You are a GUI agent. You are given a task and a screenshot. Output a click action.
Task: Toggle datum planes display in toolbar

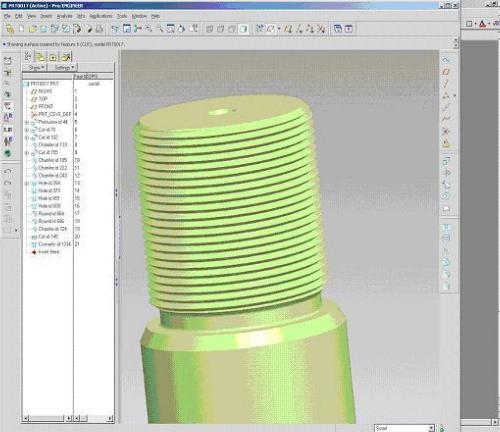[x=288, y=29]
